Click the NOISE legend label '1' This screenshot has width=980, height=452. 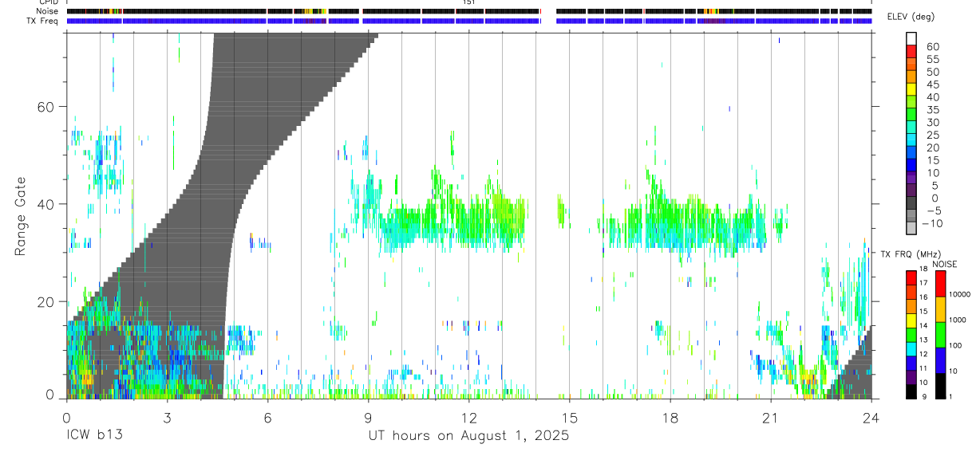point(952,396)
